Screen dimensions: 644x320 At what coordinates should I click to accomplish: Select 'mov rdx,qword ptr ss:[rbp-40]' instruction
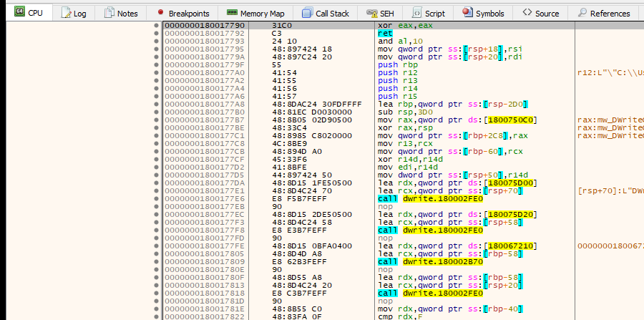(450, 309)
